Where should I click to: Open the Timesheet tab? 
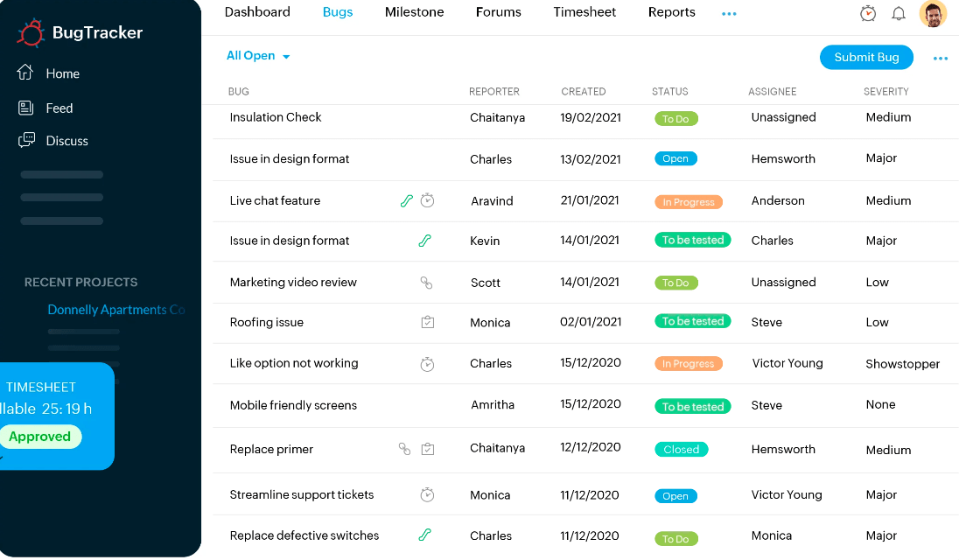584,12
